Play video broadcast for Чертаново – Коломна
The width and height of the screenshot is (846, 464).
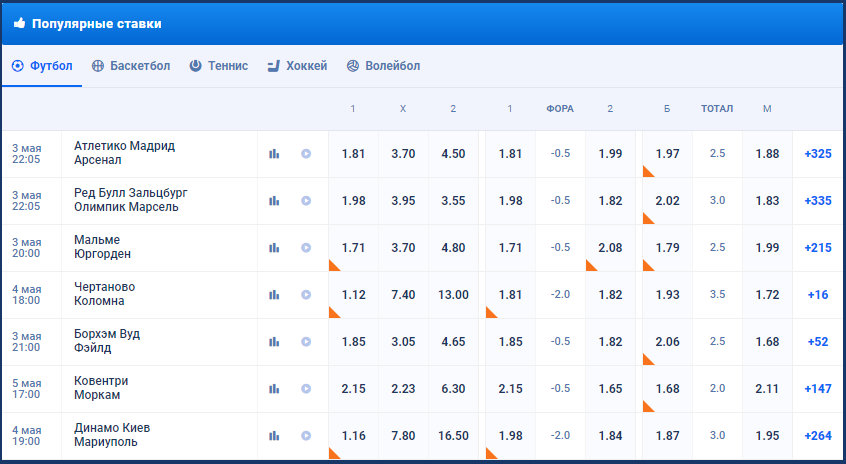pos(306,295)
